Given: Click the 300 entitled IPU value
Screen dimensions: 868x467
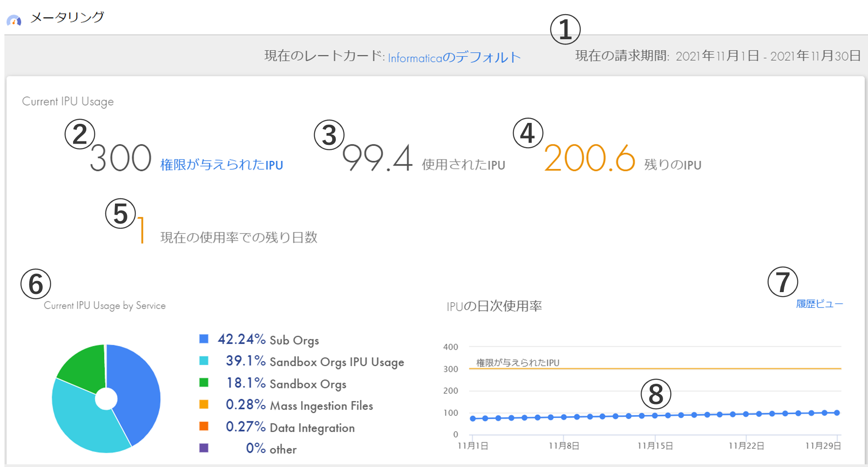Looking at the screenshot, I should pos(121,158).
